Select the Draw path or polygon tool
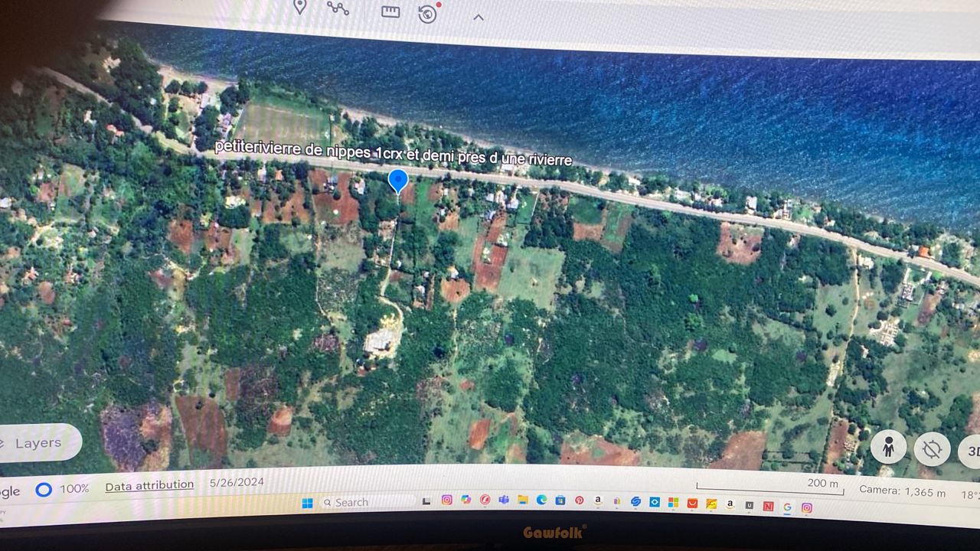 [x=338, y=8]
